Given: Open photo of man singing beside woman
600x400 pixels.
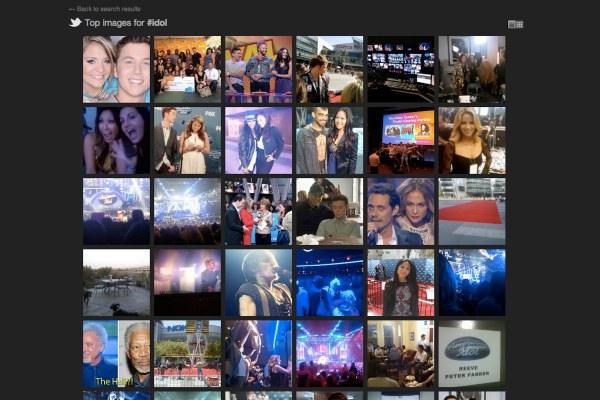Looking at the screenshot, I should [401, 211].
